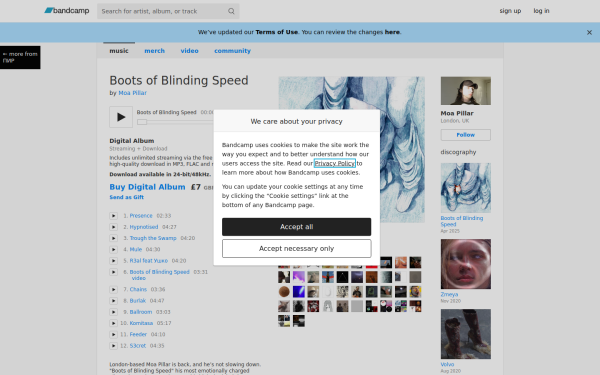600x375 pixels.
Task: Open the Hypnotised track link
Action: [144, 227]
